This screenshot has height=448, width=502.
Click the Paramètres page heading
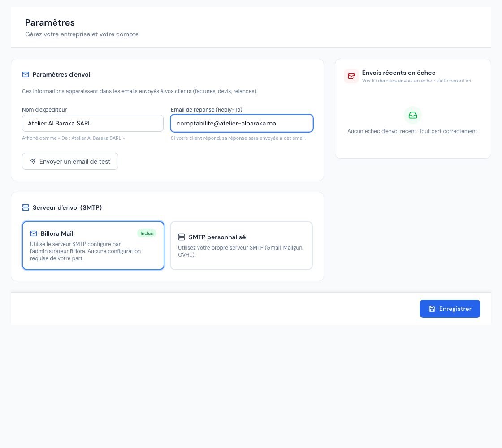pyautogui.click(x=50, y=22)
